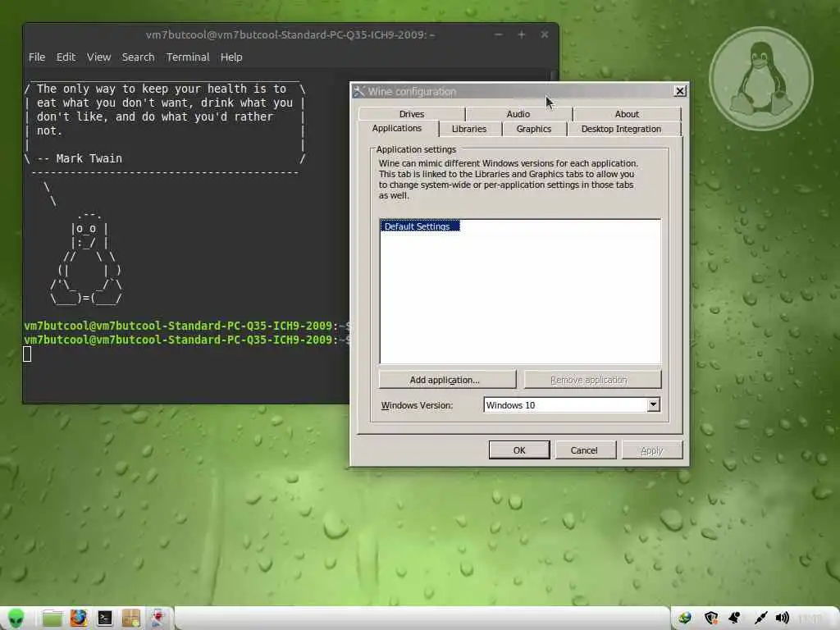The height and width of the screenshot is (630, 840).
Task: Open the package manager box icon
Action: 130,619
